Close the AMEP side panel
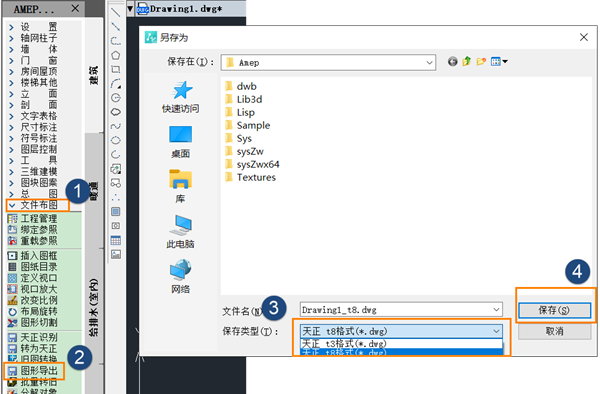The width and height of the screenshot is (600, 394). [75, 8]
